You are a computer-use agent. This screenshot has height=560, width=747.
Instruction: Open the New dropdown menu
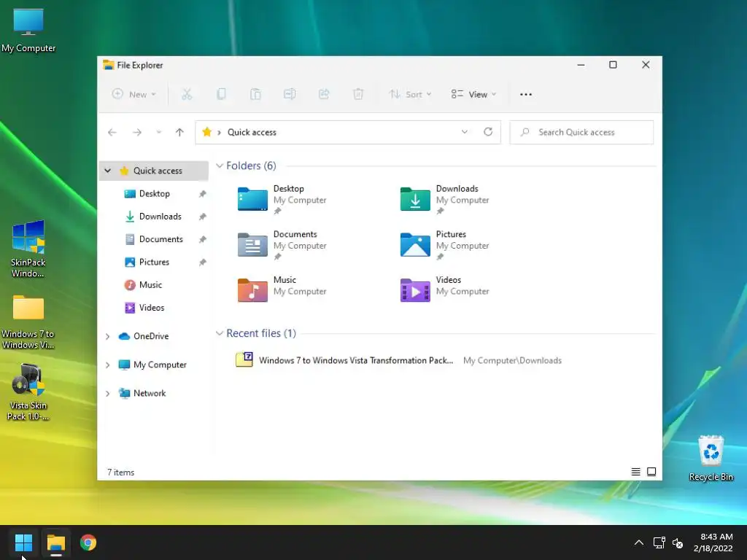134,94
